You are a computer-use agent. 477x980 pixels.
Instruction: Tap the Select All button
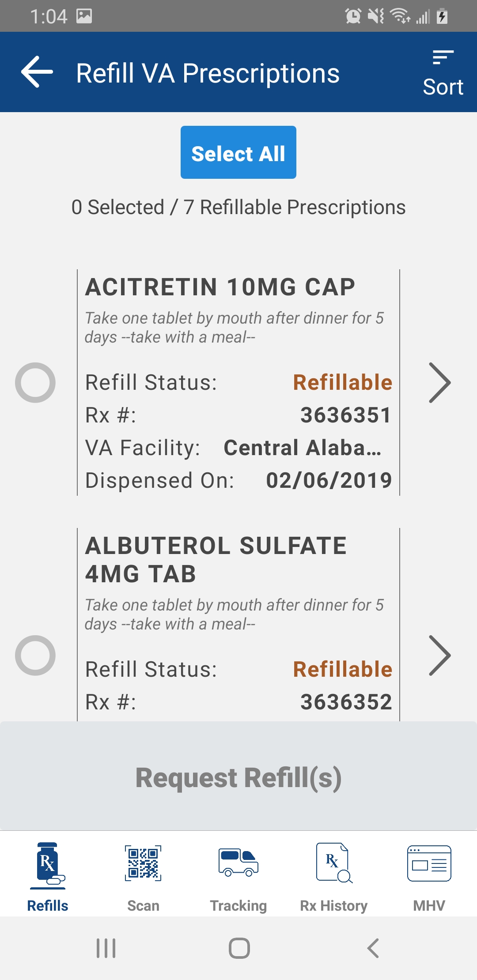click(x=238, y=152)
